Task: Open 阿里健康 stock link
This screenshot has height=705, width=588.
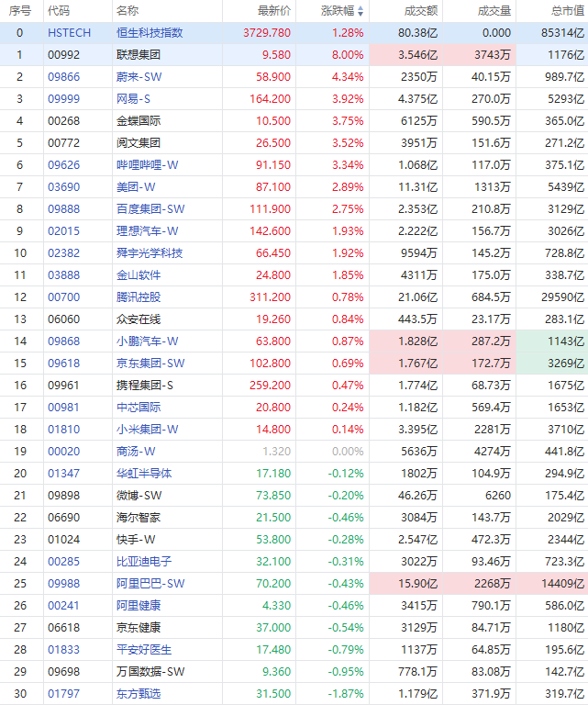Action: (x=139, y=606)
